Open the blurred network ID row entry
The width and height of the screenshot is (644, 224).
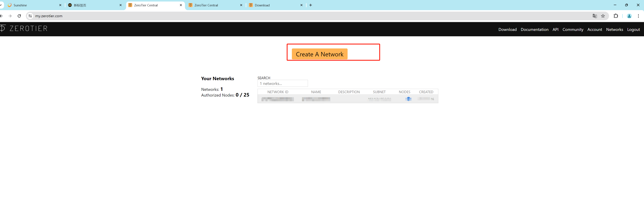[277, 99]
